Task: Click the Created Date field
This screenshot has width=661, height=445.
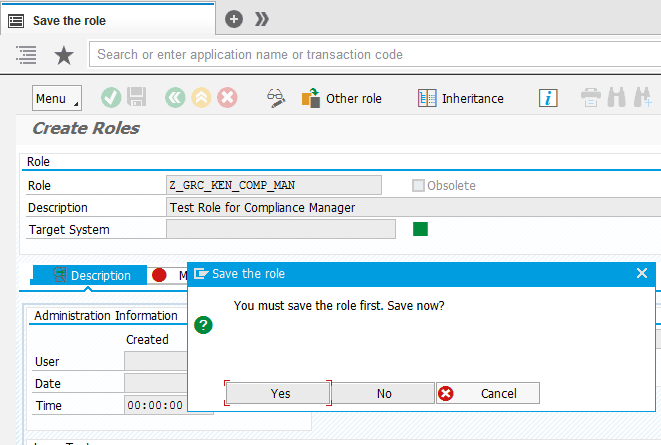Action: tap(156, 383)
